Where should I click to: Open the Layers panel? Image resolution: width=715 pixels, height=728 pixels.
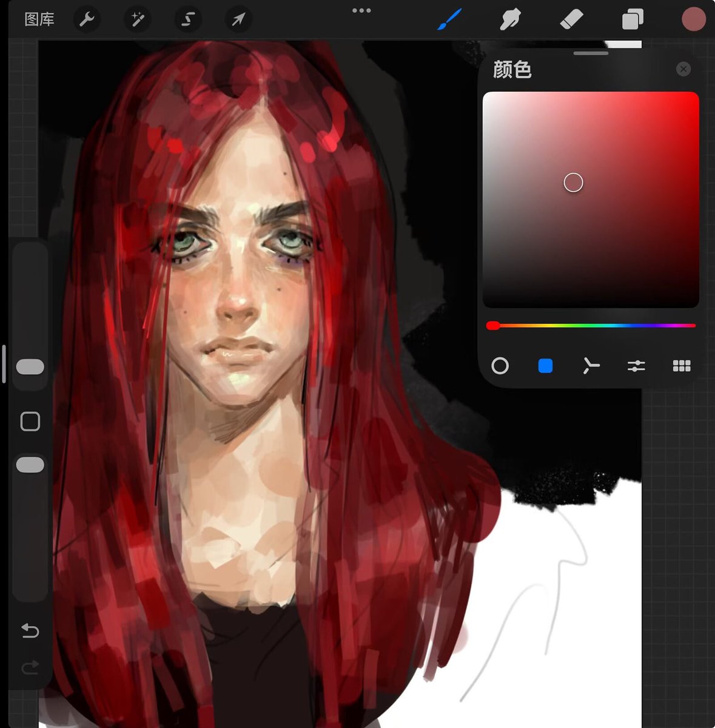click(x=633, y=19)
